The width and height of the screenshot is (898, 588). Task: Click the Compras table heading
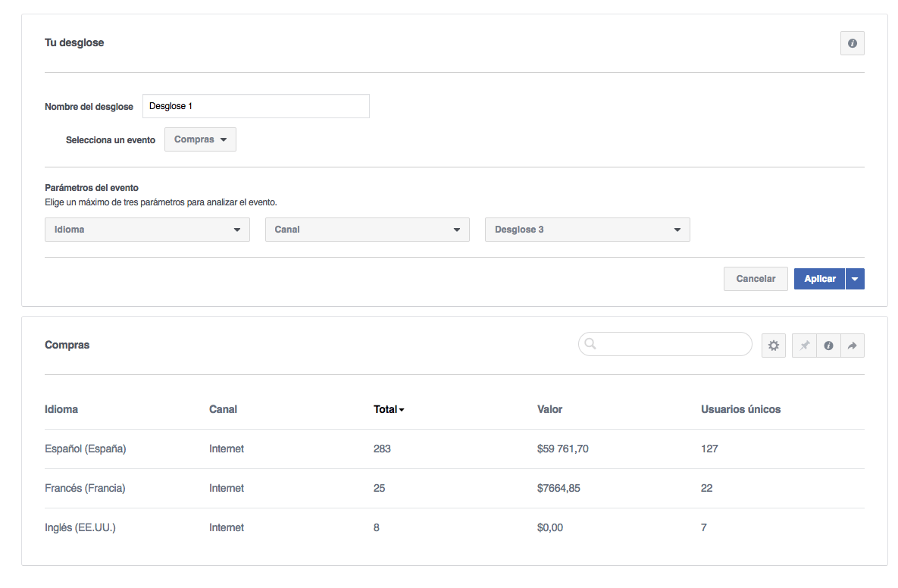pos(67,346)
